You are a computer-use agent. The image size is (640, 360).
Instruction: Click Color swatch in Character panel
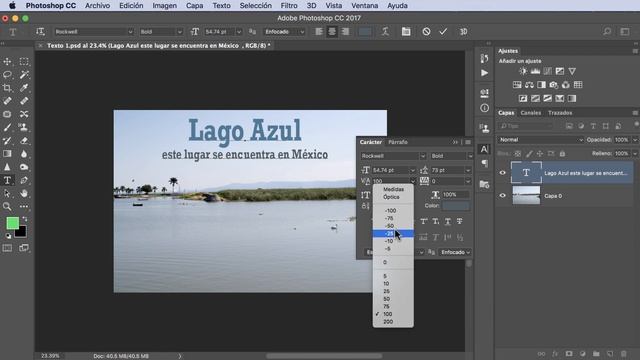pos(456,206)
